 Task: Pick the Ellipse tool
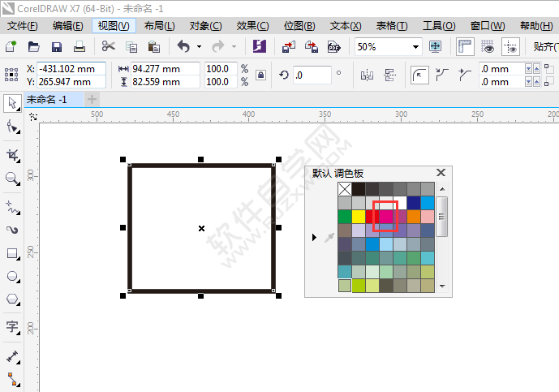[x=12, y=276]
